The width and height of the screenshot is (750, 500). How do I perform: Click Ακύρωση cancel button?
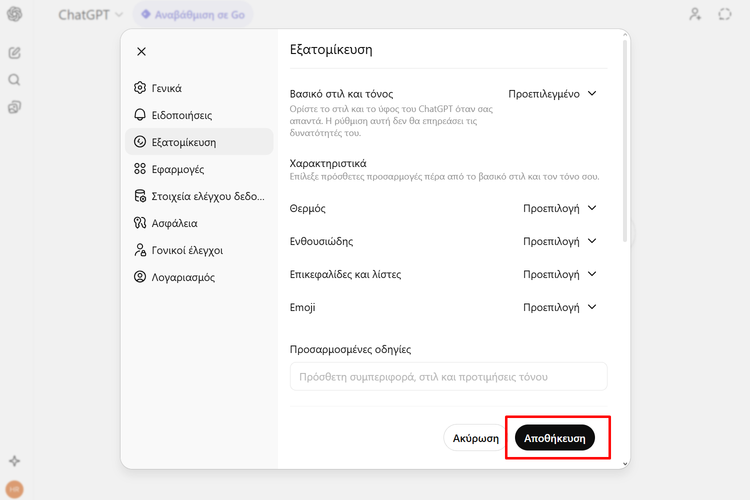point(475,438)
